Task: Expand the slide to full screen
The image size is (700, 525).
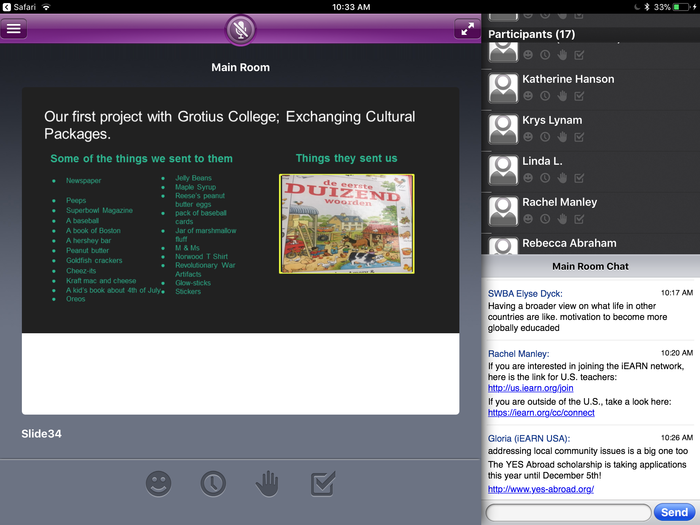Action: (466, 28)
